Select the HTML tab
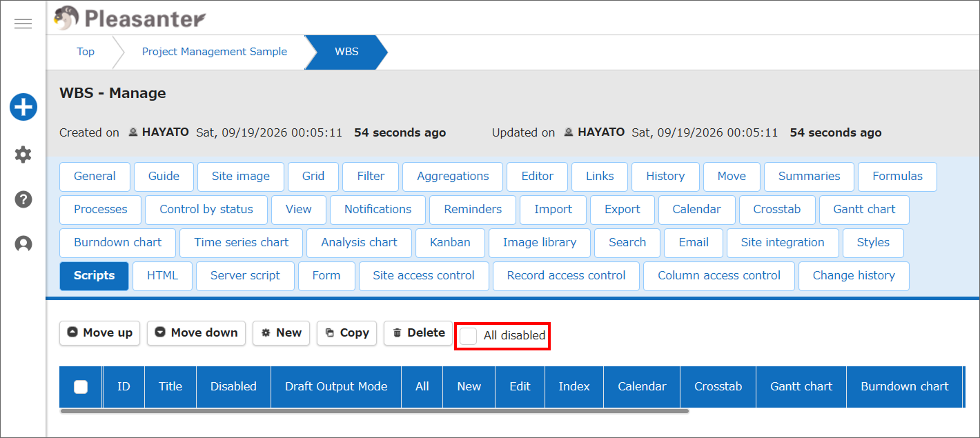This screenshot has height=438, width=980. click(162, 276)
